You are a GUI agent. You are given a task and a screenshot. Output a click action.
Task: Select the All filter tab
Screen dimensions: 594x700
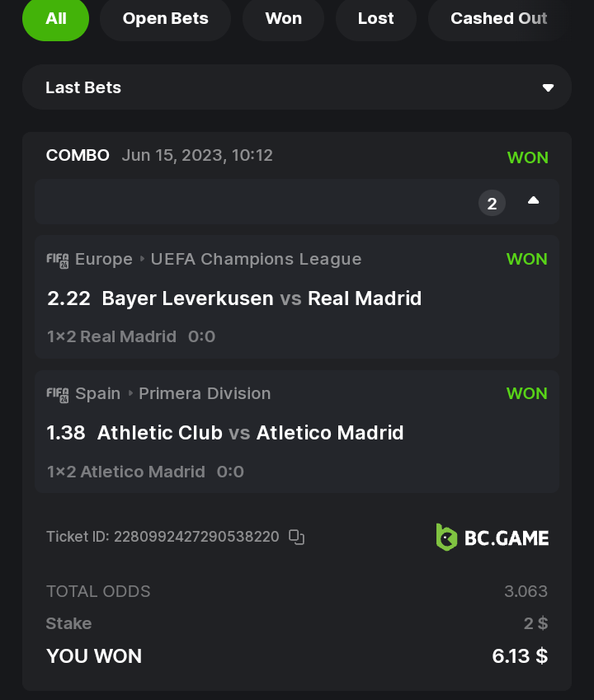click(55, 19)
